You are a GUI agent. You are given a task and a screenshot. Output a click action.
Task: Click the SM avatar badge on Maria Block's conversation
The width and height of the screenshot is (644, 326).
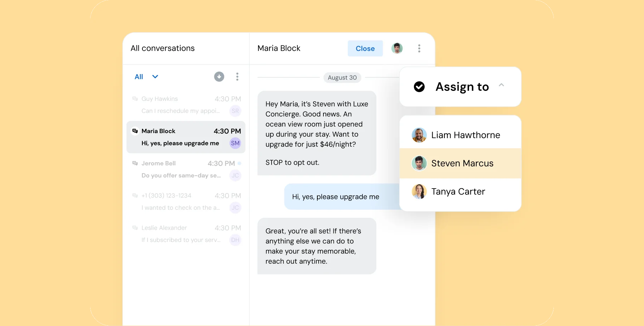pos(235,143)
